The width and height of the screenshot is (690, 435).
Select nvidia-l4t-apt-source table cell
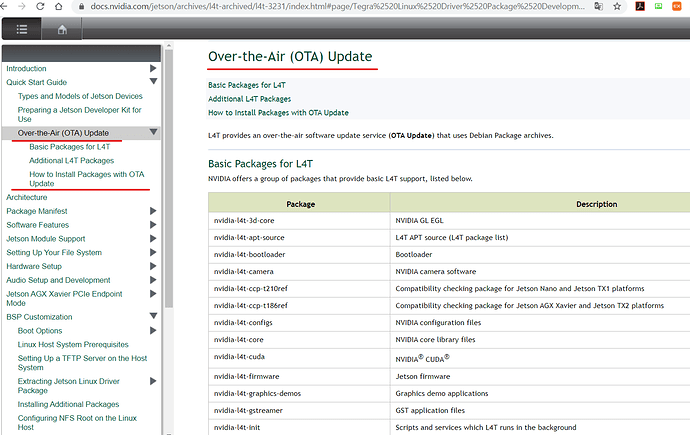pyautogui.click(x=299, y=238)
